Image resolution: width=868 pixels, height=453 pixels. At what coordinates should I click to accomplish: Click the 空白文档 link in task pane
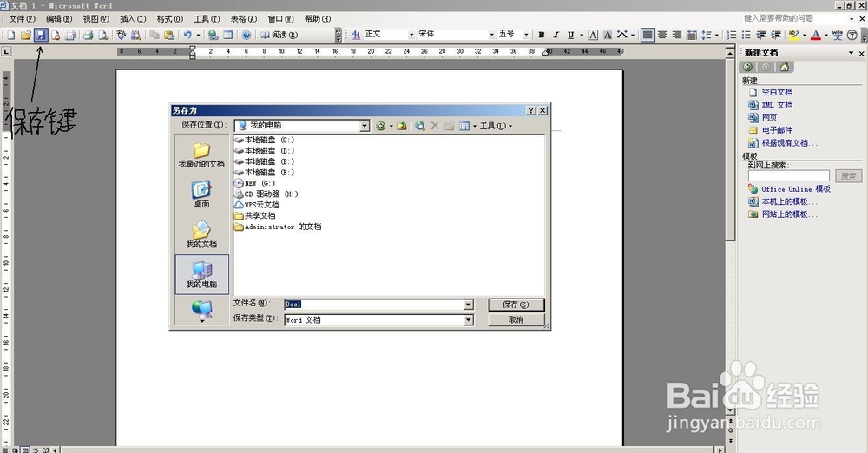(777, 93)
